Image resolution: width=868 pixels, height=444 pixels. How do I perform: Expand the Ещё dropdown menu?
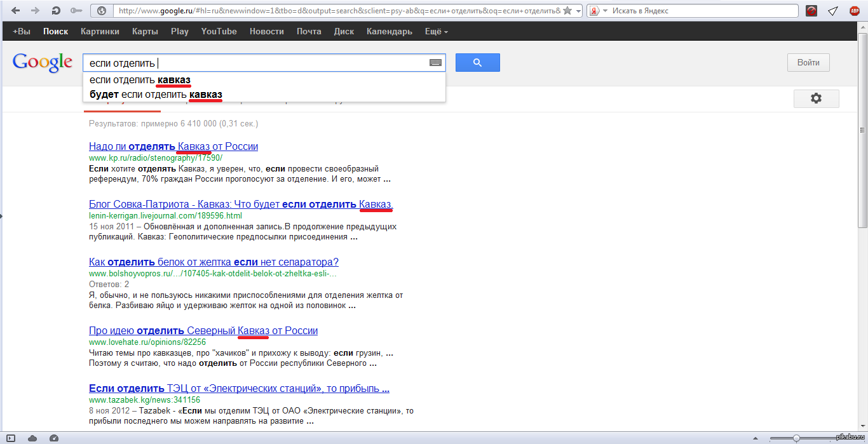point(437,32)
